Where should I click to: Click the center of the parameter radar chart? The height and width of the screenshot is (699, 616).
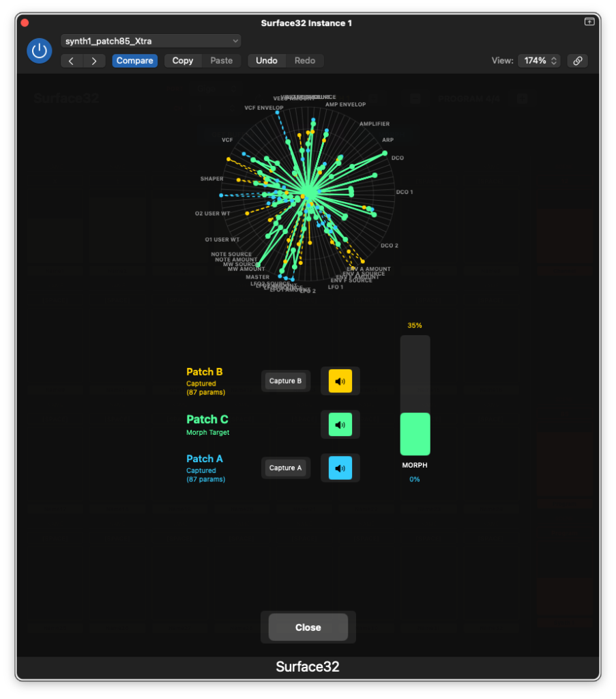306,193
